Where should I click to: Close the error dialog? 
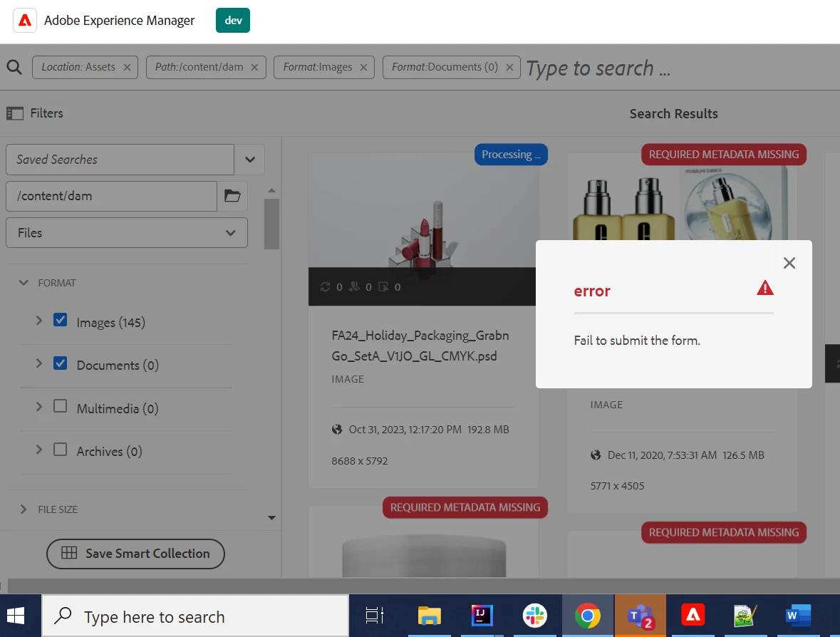pyautogui.click(x=789, y=263)
